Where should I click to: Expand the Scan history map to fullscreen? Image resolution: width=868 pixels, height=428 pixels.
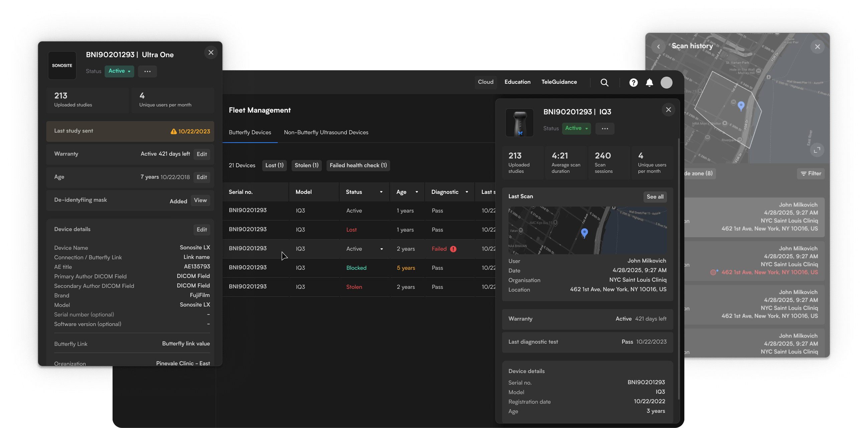pos(817,150)
